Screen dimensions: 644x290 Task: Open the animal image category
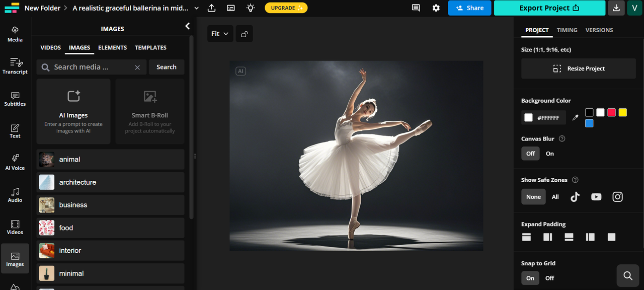point(110,159)
